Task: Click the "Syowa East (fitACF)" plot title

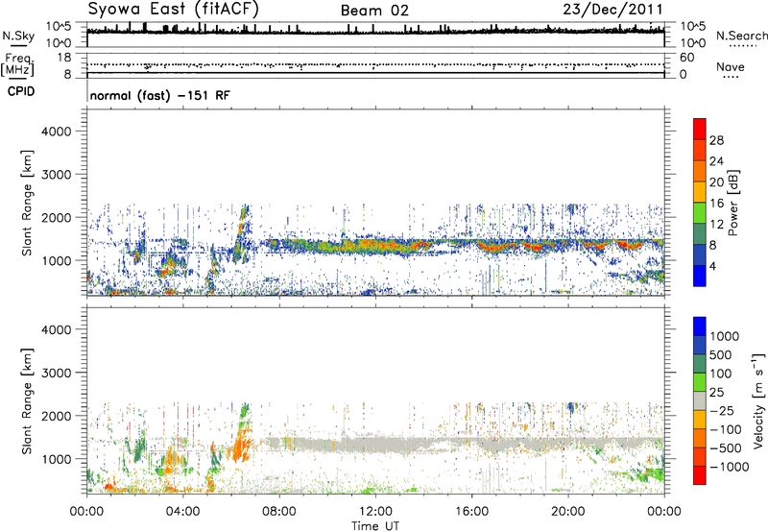Action: (x=173, y=9)
